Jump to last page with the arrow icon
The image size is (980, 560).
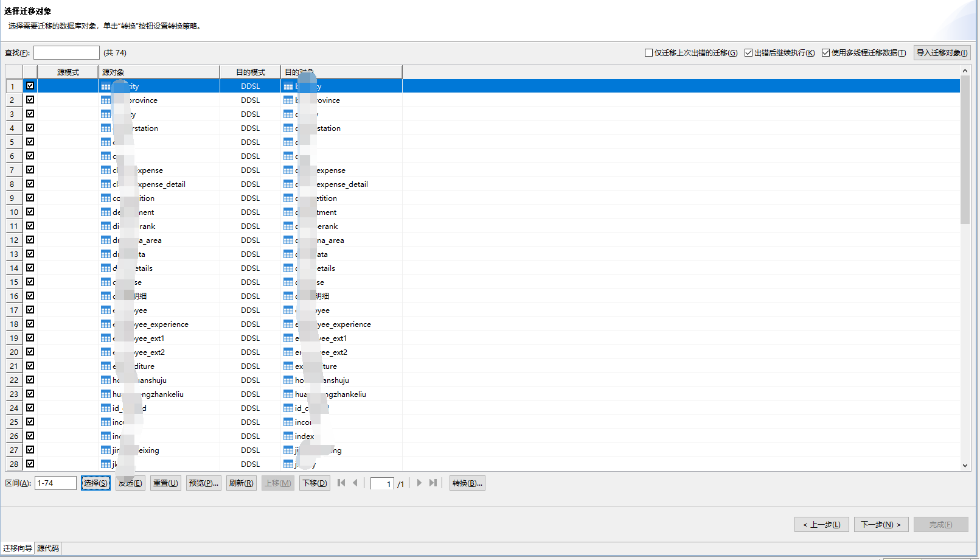tap(433, 483)
